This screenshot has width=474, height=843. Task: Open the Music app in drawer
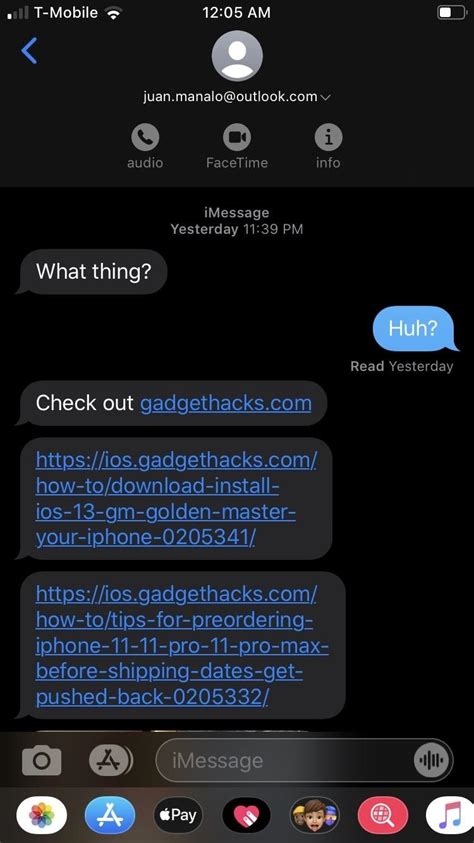coord(450,816)
